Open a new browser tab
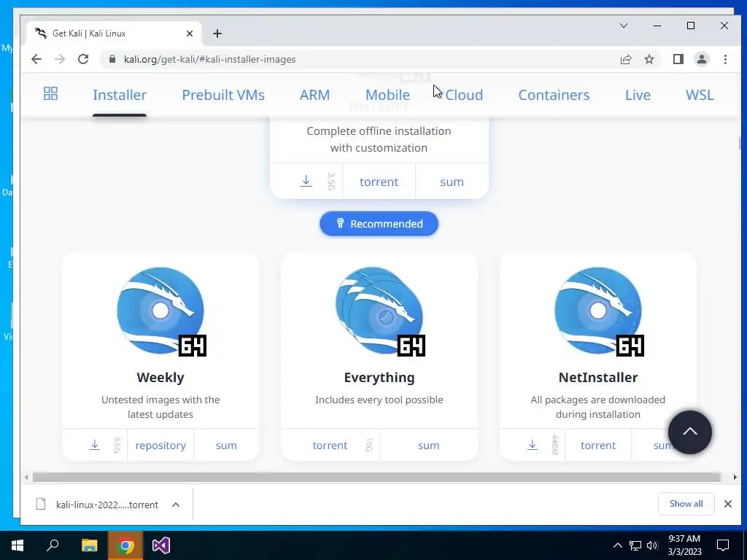 tap(217, 34)
